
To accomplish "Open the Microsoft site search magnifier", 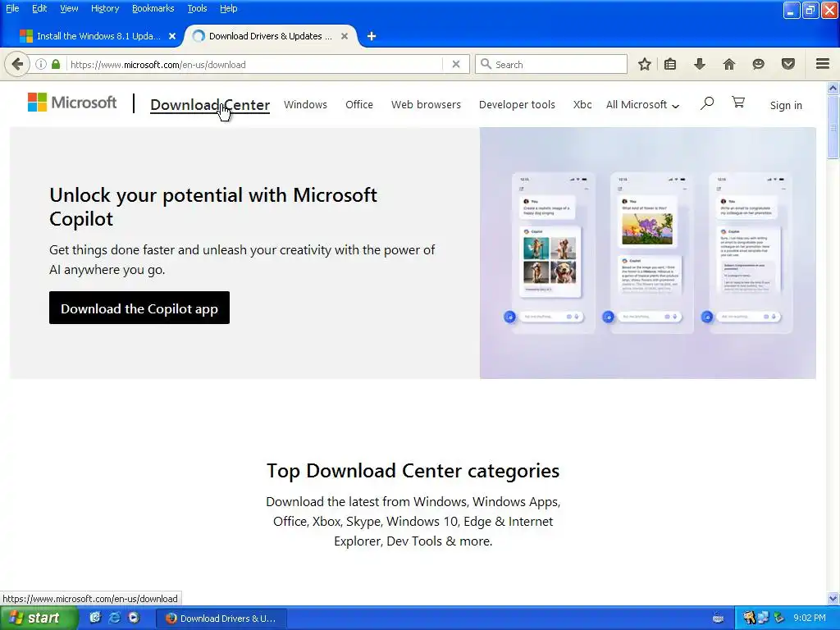I will pyautogui.click(x=707, y=103).
